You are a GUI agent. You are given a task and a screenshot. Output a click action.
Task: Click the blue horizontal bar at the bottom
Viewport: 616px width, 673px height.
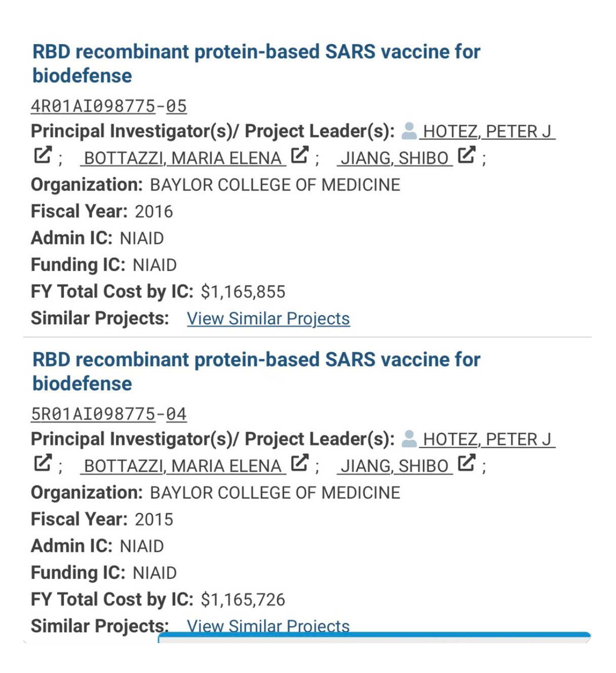click(374, 635)
